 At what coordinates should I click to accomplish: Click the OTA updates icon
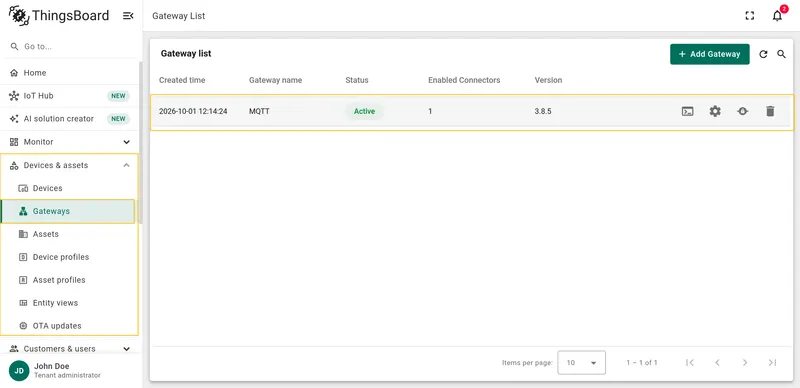coord(23,326)
